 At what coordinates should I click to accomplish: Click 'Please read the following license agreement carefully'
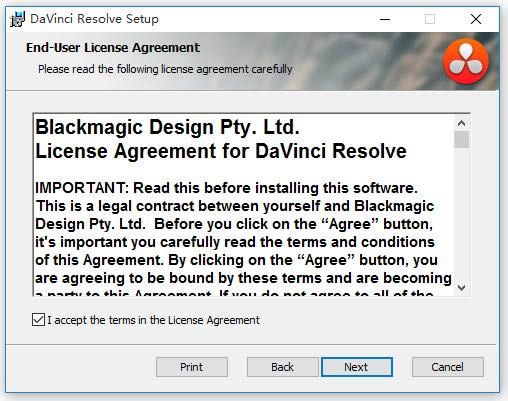point(165,69)
